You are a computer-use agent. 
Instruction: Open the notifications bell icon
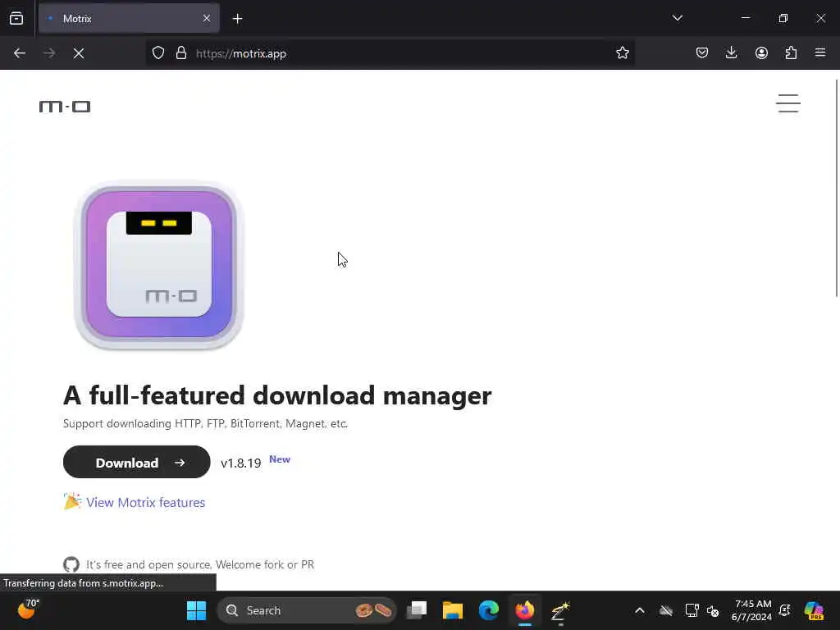(785, 610)
